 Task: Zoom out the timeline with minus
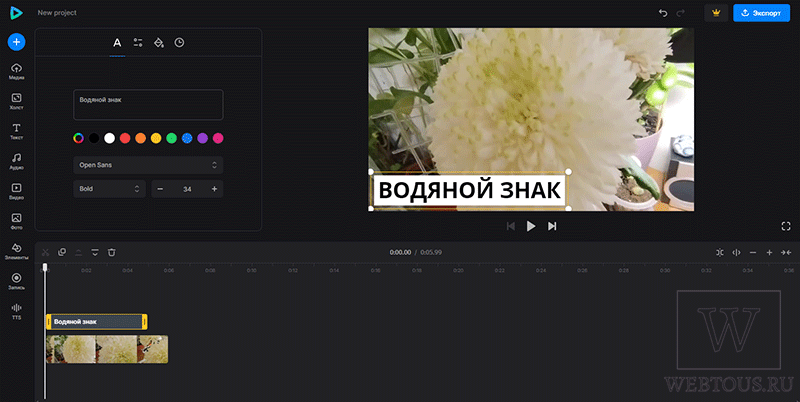tap(753, 252)
